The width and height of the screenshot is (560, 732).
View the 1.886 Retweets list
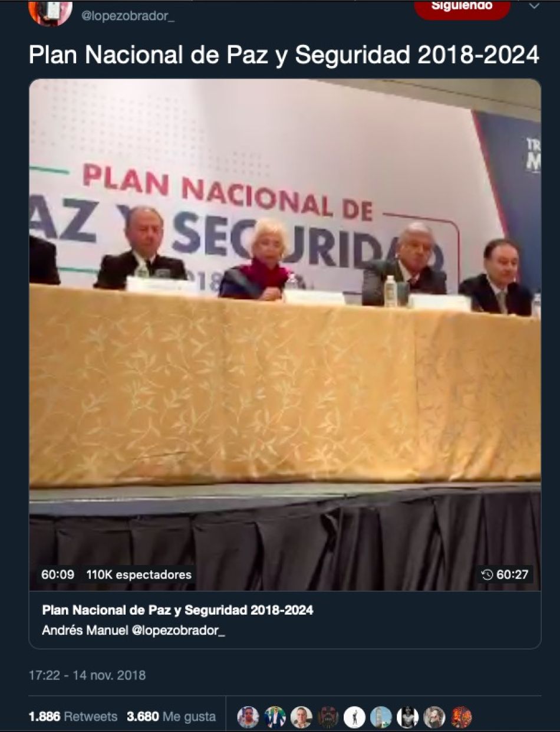[73, 717]
